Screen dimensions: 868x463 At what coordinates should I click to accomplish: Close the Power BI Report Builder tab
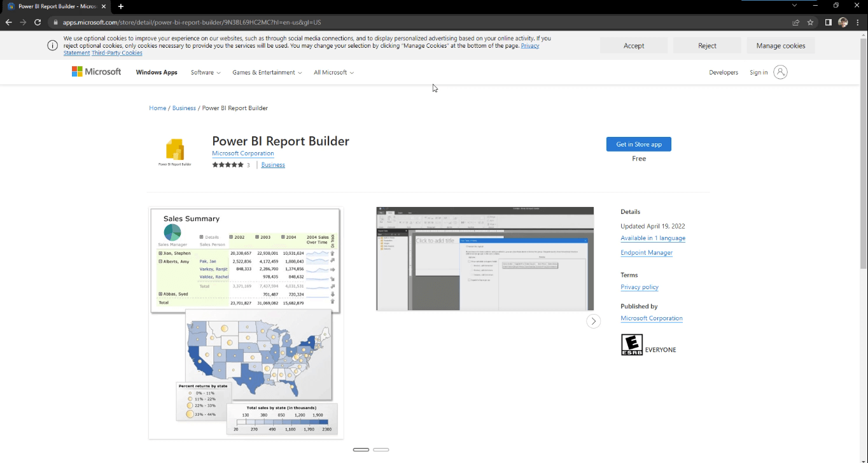(105, 6)
